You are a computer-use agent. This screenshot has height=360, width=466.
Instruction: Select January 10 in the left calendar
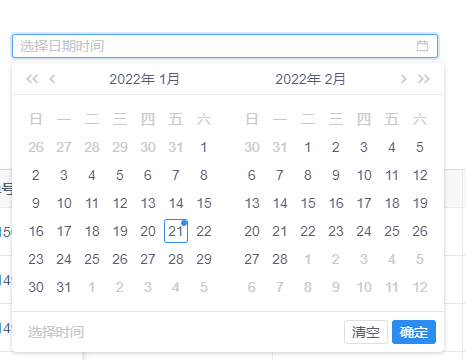tap(64, 203)
